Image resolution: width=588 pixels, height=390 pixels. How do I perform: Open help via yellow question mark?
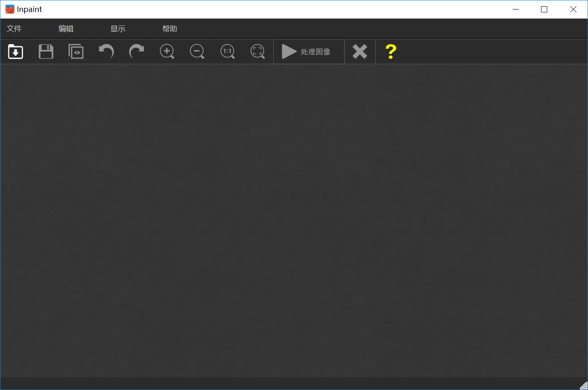click(391, 52)
